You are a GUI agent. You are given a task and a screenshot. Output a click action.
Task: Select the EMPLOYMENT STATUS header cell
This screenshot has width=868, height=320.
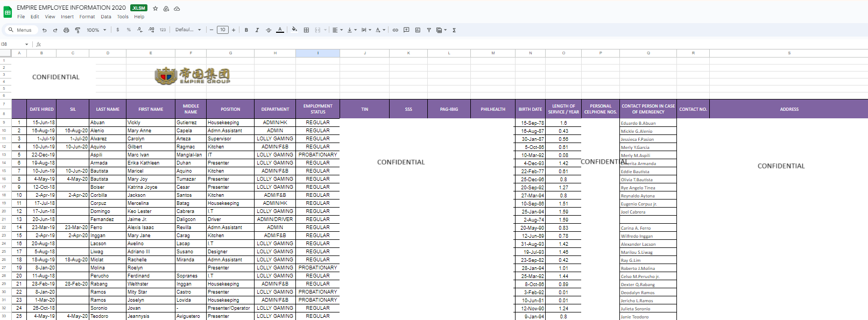point(317,109)
